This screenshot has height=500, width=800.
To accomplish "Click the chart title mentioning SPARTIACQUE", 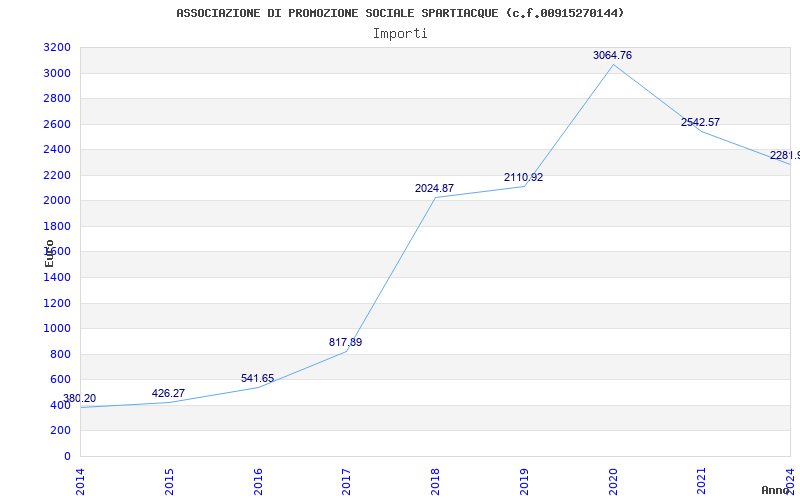I will pos(400,13).
